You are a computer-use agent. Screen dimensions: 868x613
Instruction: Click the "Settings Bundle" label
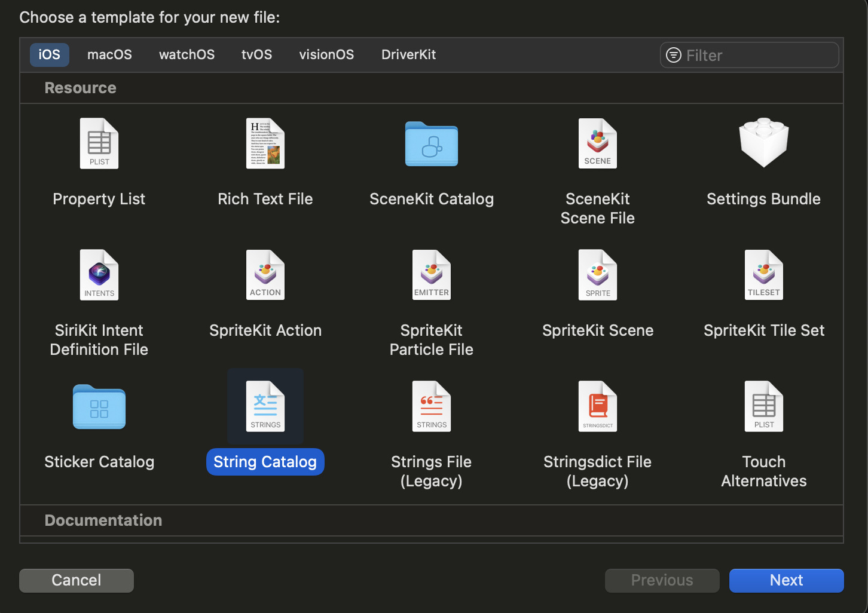(x=764, y=199)
